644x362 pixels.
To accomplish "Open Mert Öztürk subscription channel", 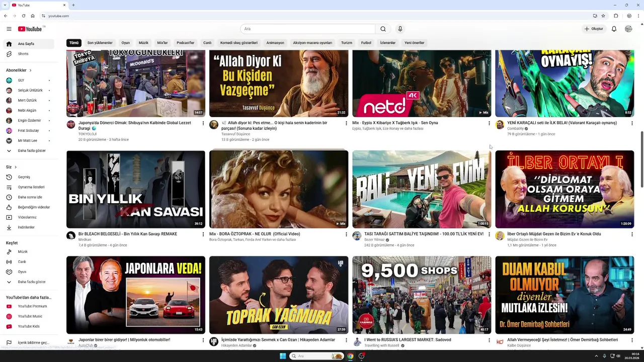I will [x=29, y=101].
